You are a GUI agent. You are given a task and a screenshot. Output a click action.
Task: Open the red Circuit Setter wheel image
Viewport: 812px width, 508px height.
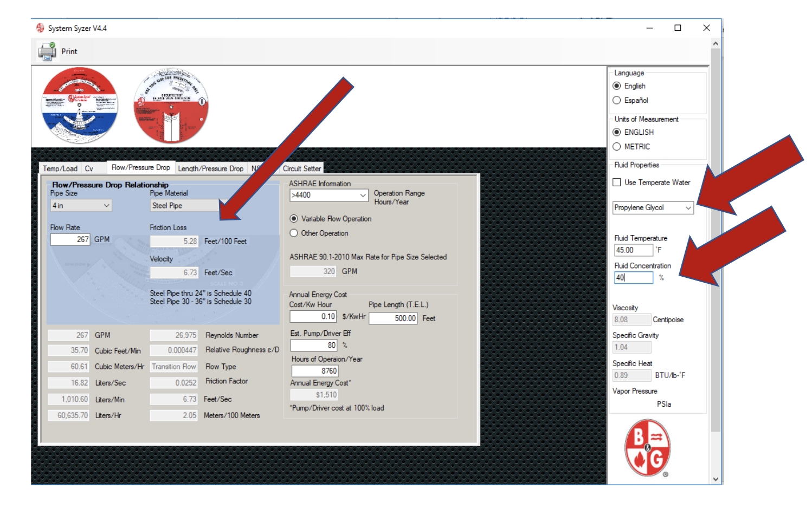click(x=171, y=106)
